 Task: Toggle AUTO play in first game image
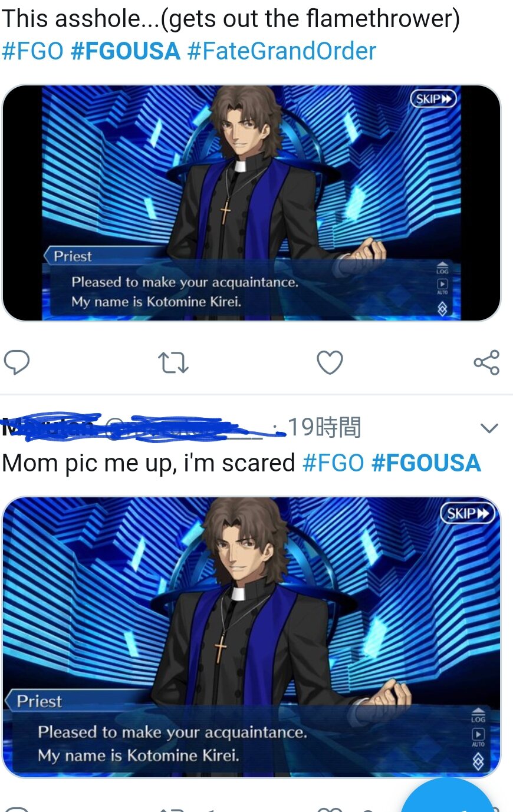442,286
